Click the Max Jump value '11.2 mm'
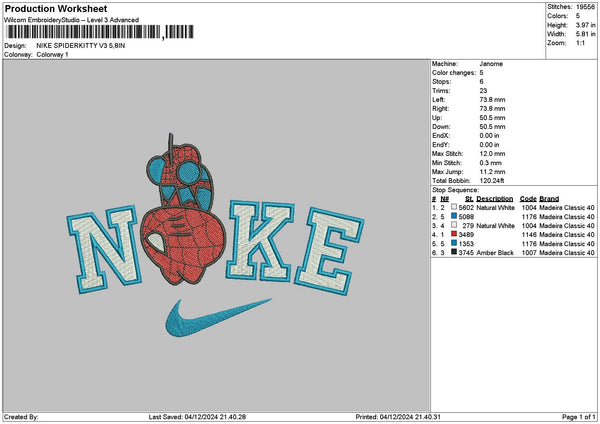This screenshot has height=424, width=600. pyautogui.click(x=492, y=172)
